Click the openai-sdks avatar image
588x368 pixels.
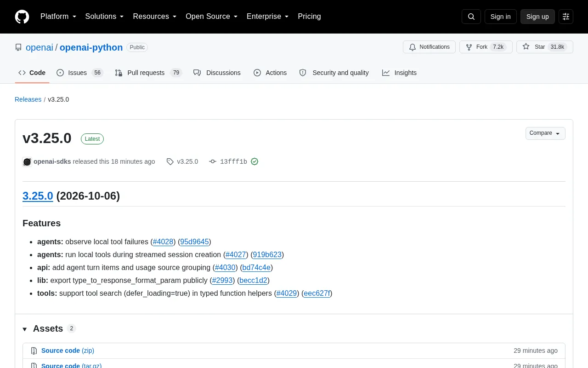pos(27,161)
